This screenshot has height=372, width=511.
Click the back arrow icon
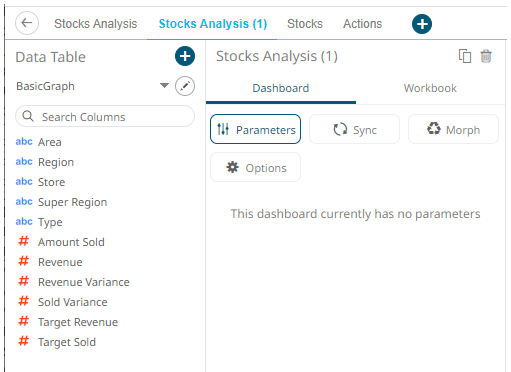pyautogui.click(x=27, y=23)
